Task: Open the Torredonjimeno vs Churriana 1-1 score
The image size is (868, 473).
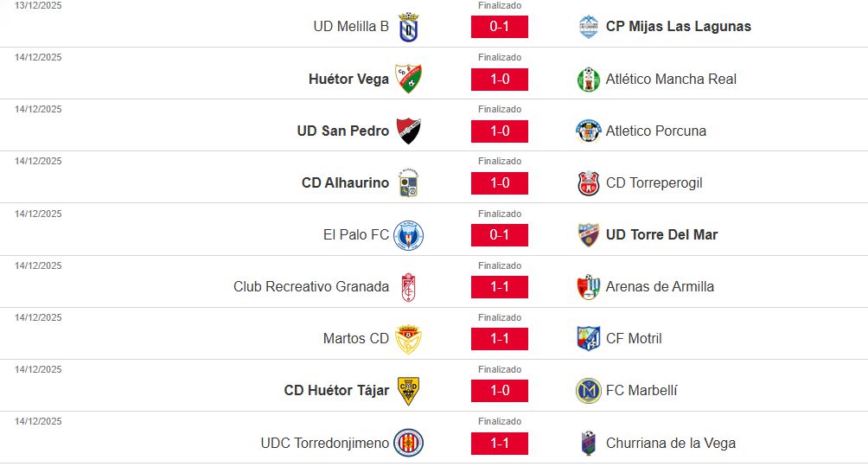Action: click(x=500, y=443)
